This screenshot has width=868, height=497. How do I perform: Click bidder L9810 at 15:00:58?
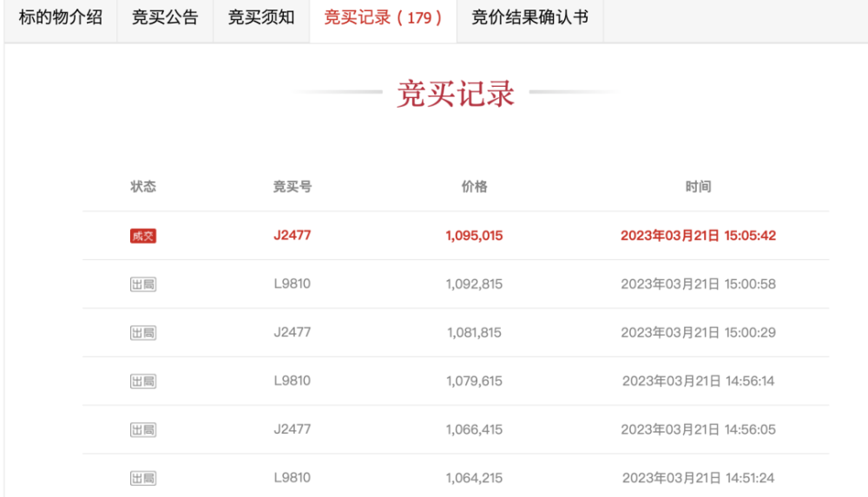(293, 284)
